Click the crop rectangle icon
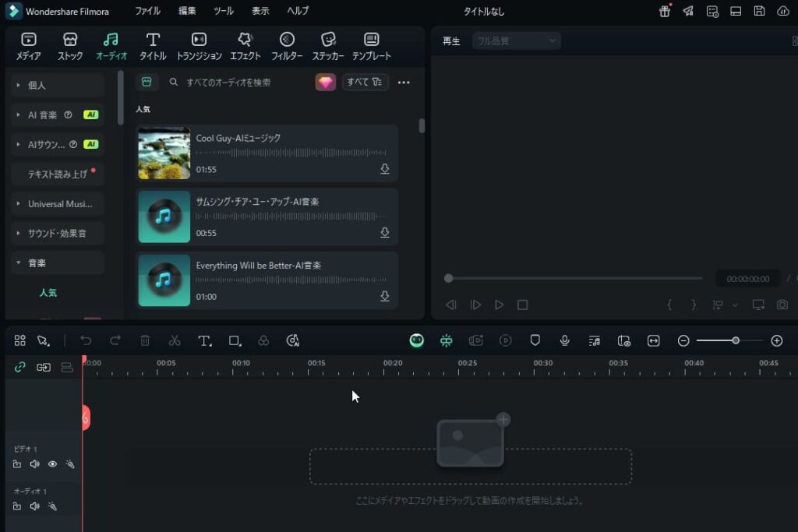798x532 pixels. pos(235,340)
